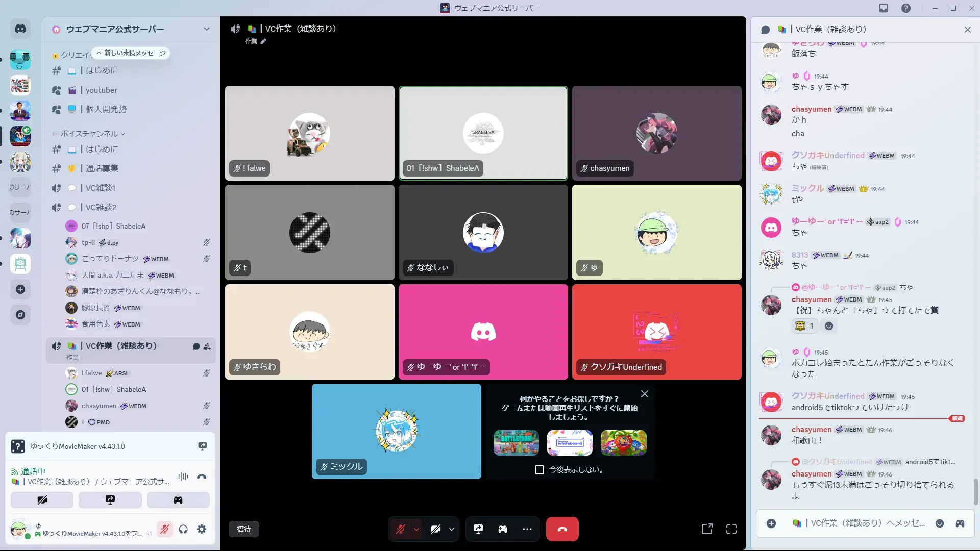This screenshot has width=980, height=551.
Task: Click the 招待 invite button
Action: (244, 529)
